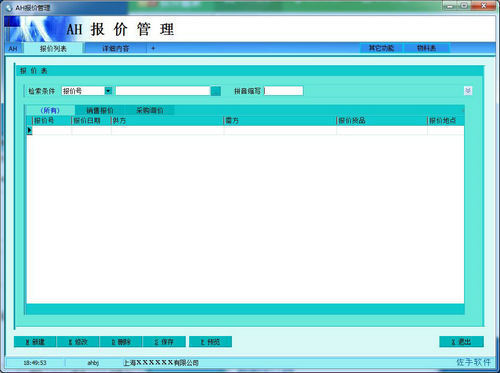500x373 pixels.
Task: Click the 上海XXXXXX有限公司 company name
Action: click(x=161, y=363)
